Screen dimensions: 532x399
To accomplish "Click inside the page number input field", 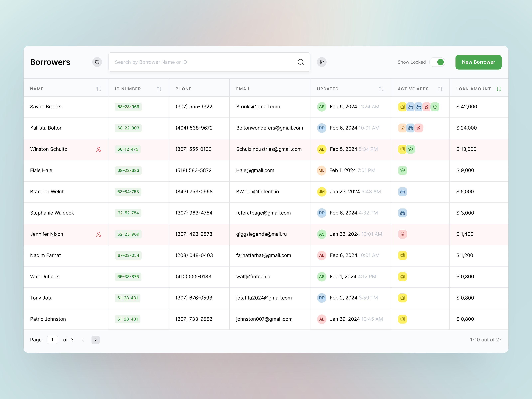I will pyautogui.click(x=52, y=340).
